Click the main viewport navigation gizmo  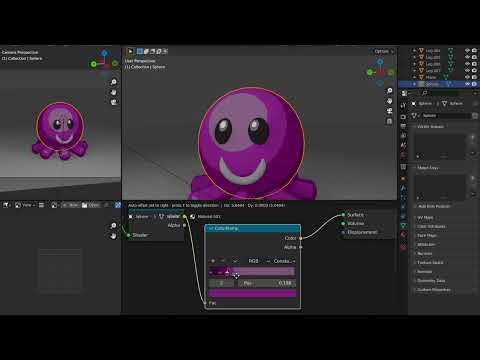click(380, 71)
